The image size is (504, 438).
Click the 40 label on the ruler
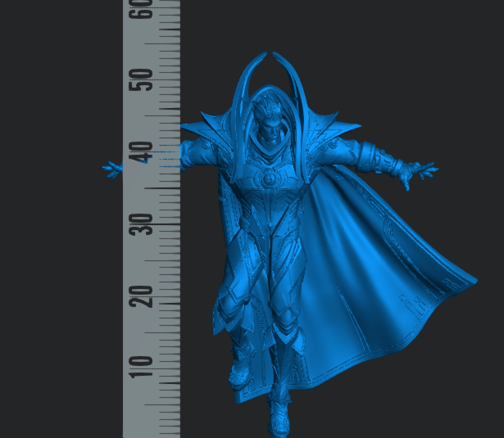[145, 152]
